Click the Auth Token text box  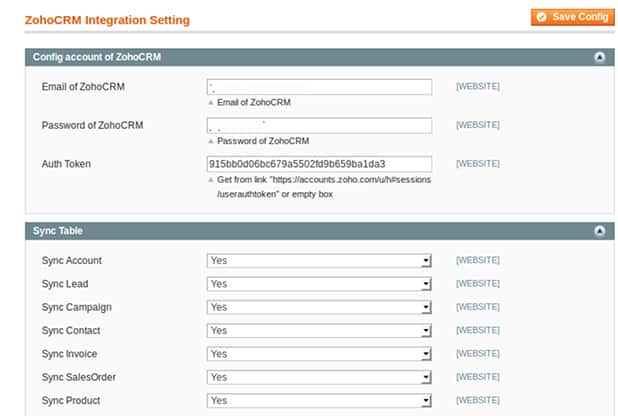click(x=319, y=163)
